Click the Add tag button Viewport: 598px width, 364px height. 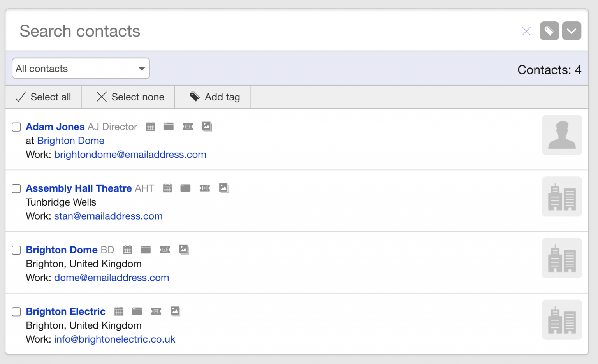point(213,97)
